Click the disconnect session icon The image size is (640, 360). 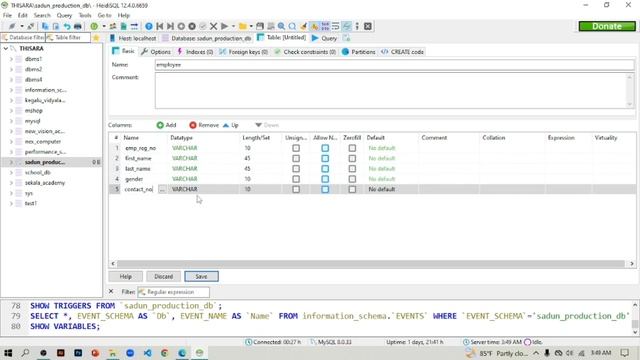click(x=31, y=26)
